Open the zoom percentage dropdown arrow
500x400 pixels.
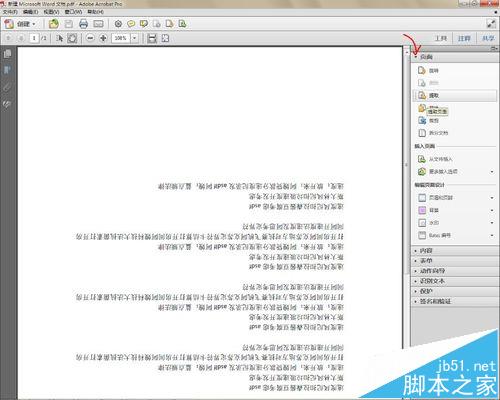coord(134,38)
